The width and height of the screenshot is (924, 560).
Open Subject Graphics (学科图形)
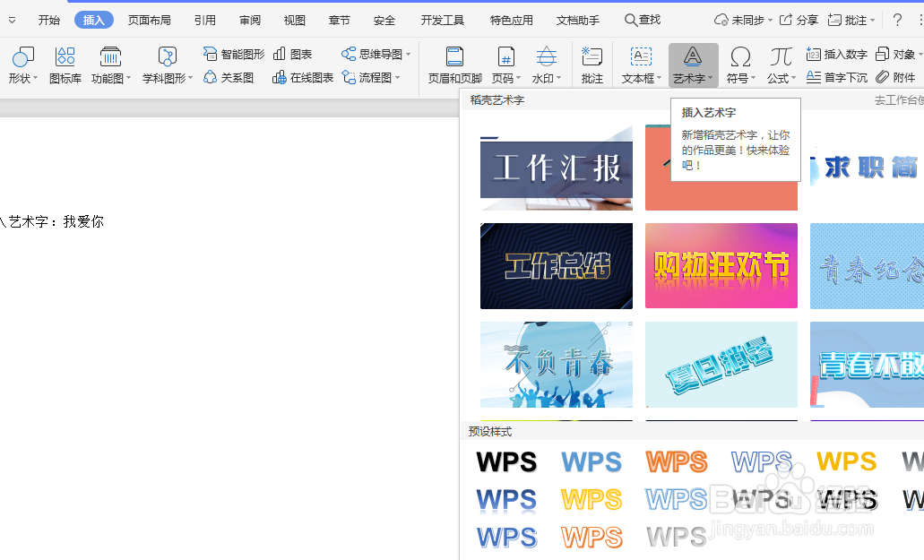(x=168, y=65)
